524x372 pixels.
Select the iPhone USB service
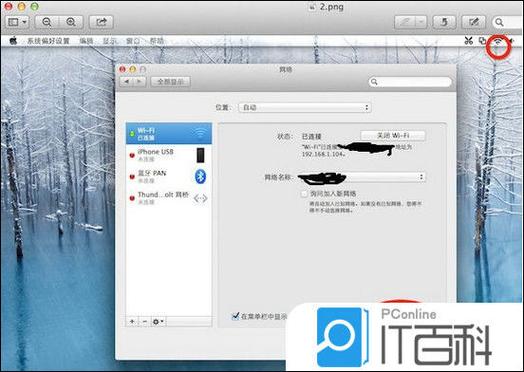[169, 155]
